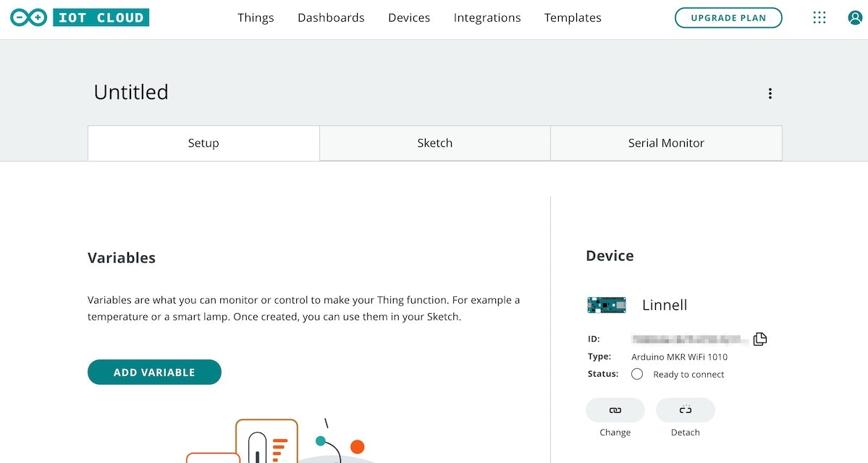Click the Ready to connect status indicator

point(637,375)
